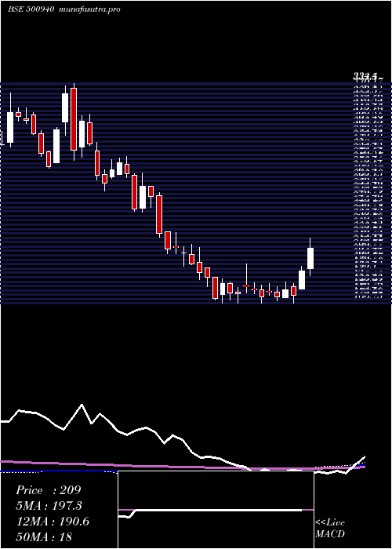Click the 'Price : 209' readout
The image size is (392, 549).
49,490
